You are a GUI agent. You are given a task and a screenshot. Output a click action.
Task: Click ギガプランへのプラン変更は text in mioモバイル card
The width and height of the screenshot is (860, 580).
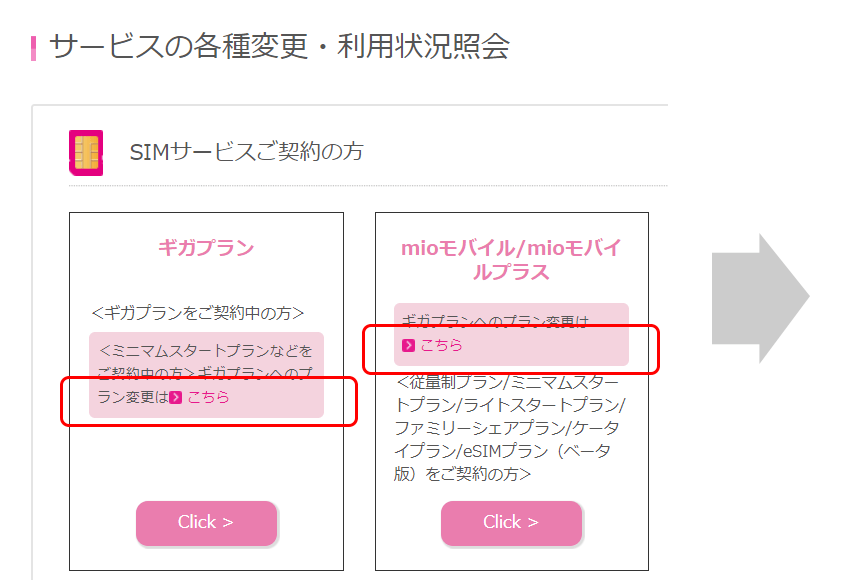[495, 322]
